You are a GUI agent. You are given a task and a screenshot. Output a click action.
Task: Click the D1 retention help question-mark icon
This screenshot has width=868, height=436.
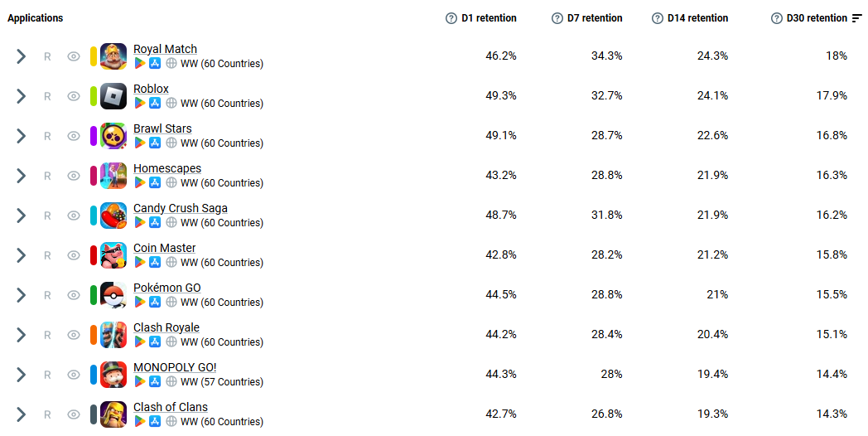[x=451, y=18]
